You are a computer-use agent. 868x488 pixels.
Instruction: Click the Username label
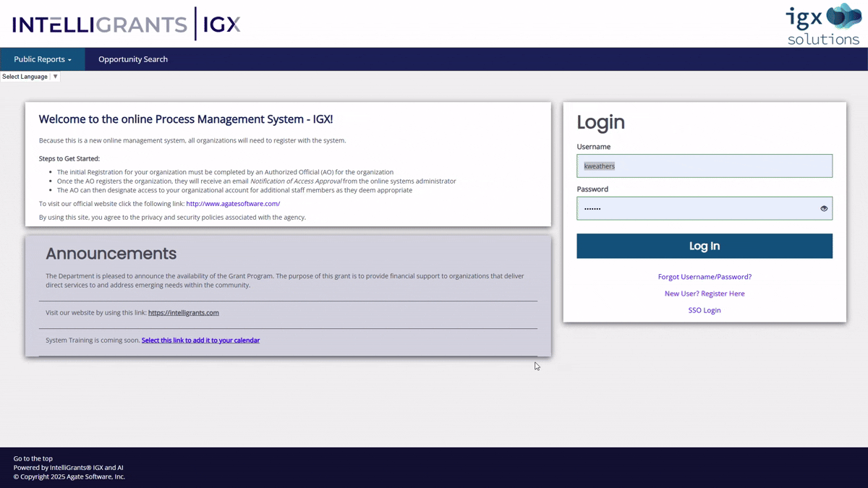pyautogui.click(x=594, y=147)
